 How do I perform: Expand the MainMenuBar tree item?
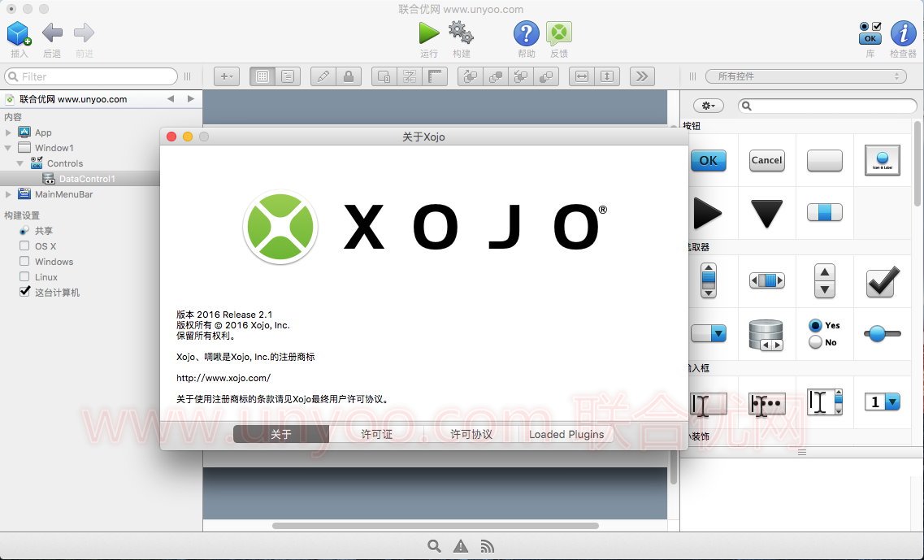click(x=7, y=194)
